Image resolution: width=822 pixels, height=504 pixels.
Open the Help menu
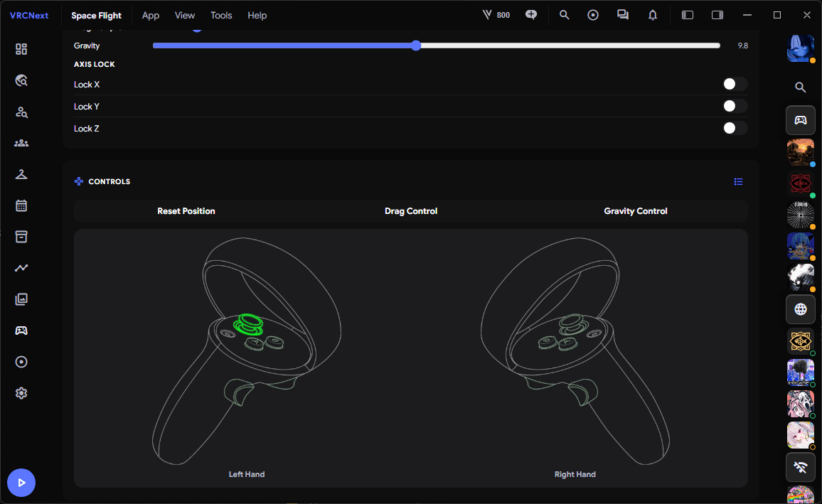point(257,15)
